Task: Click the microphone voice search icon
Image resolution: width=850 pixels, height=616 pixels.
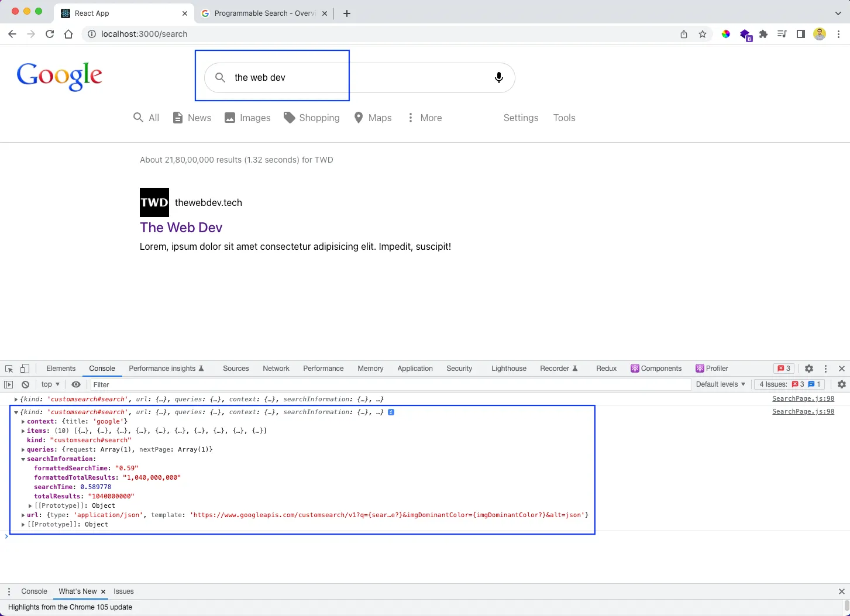Action: [499, 77]
